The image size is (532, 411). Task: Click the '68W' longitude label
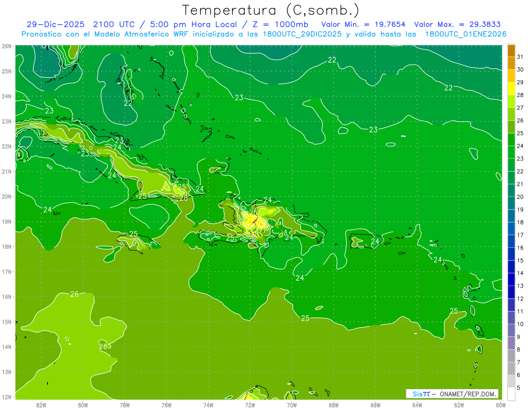point(333,405)
